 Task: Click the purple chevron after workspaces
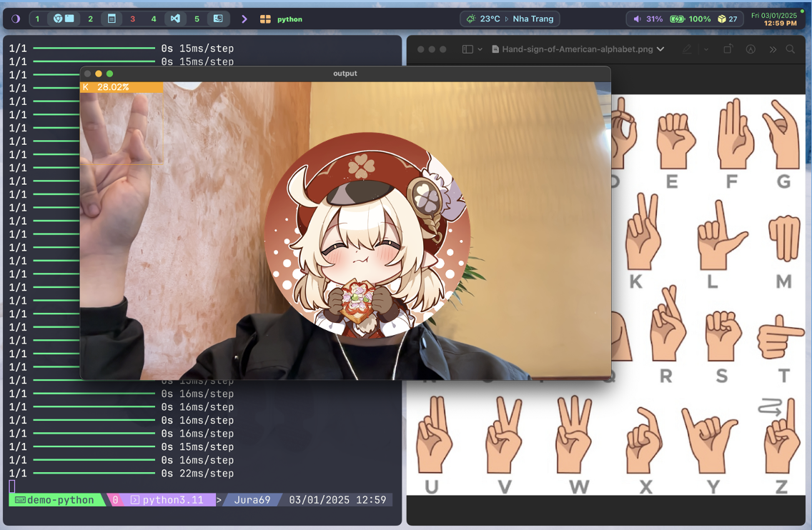pyautogui.click(x=244, y=19)
